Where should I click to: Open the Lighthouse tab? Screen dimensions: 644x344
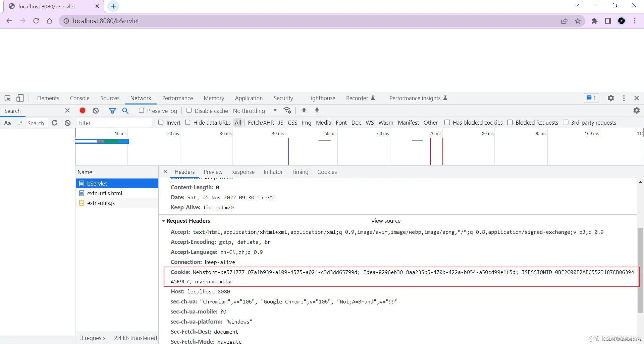pyautogui.click(x=322, y=98)
